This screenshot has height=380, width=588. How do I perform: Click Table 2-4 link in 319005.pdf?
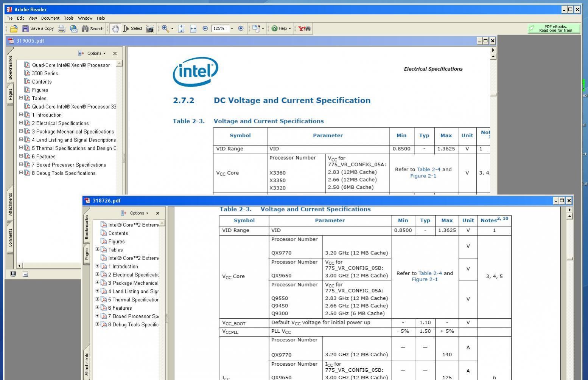pyautogui.click(x=429, y=169)
